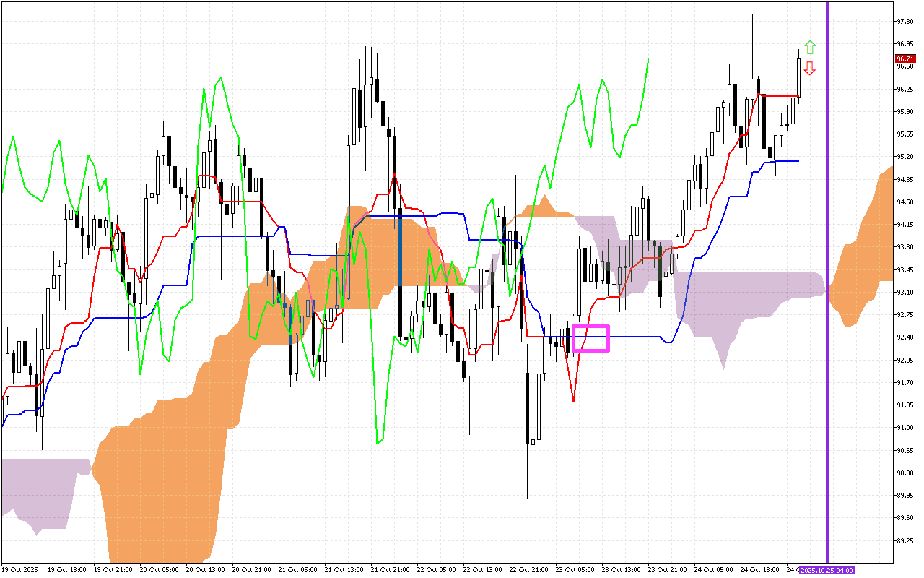Viewport: 924px width, 578px height.
Task: Click the horizontal current price line
Action: [x=433, y=59]
